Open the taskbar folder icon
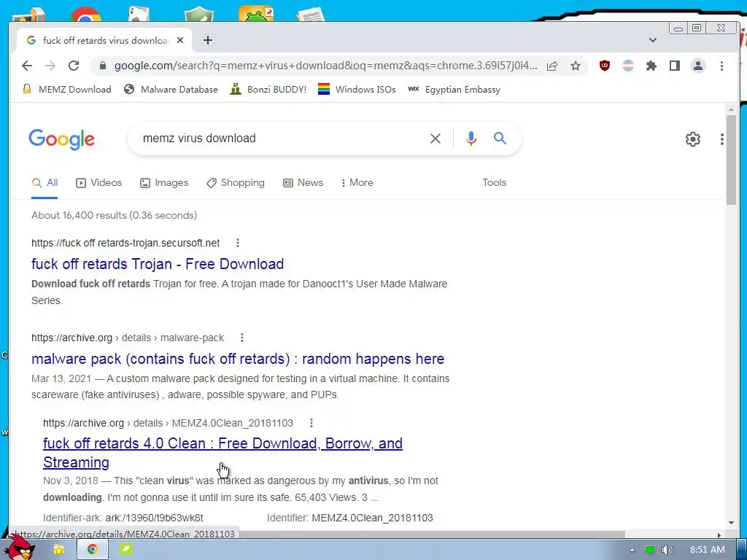The width and height of the screenshot is (747, 560). [58, 550]
